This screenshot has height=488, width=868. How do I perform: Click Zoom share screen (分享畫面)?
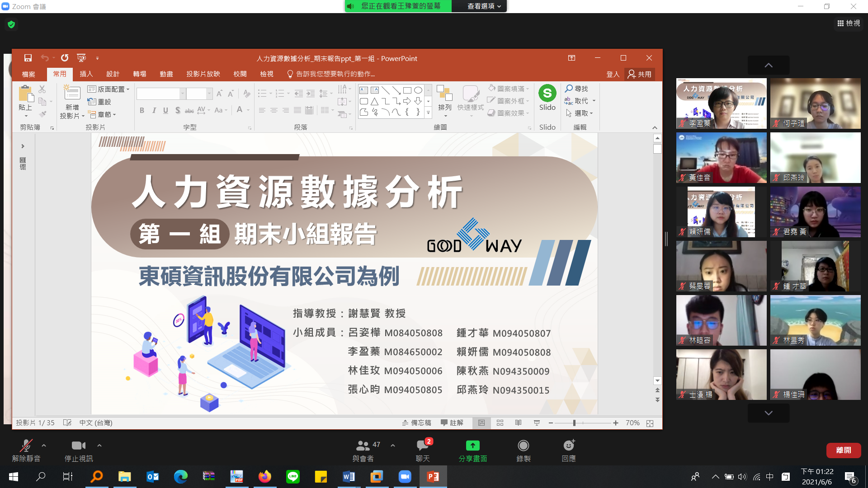click(473, 450)
